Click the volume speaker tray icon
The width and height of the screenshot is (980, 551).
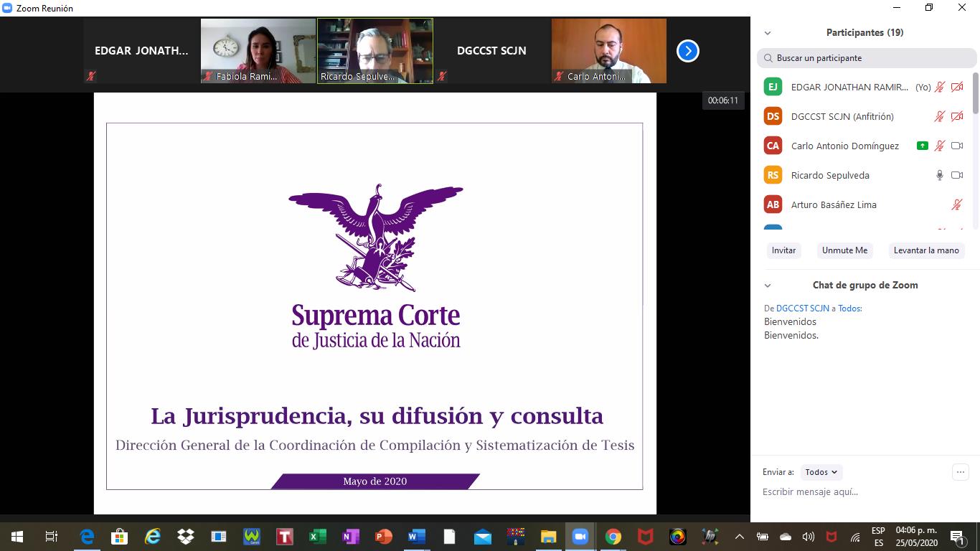(x=809, y=537)
